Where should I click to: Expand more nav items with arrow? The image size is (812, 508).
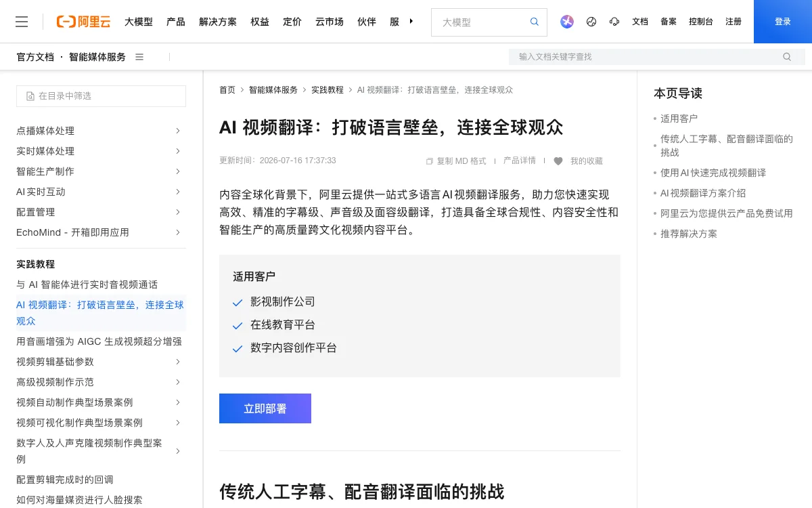(x=411, y=21)
